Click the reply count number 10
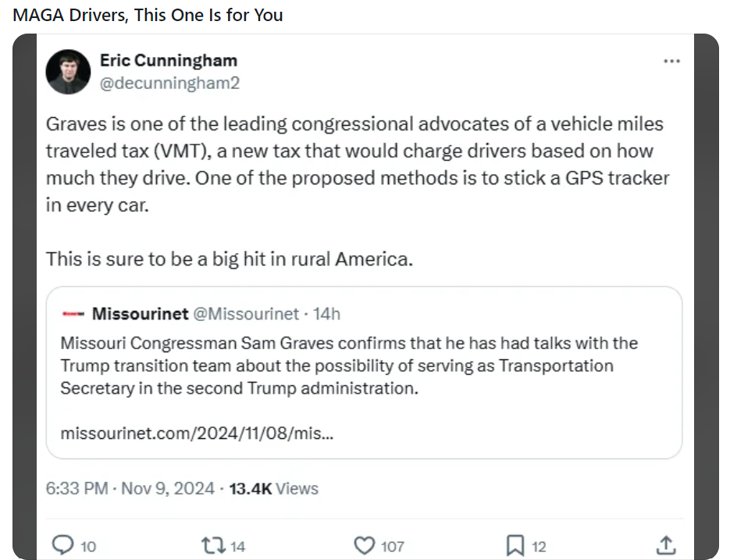Viewport: 730px width, 560px height. [x=87, y=547]
